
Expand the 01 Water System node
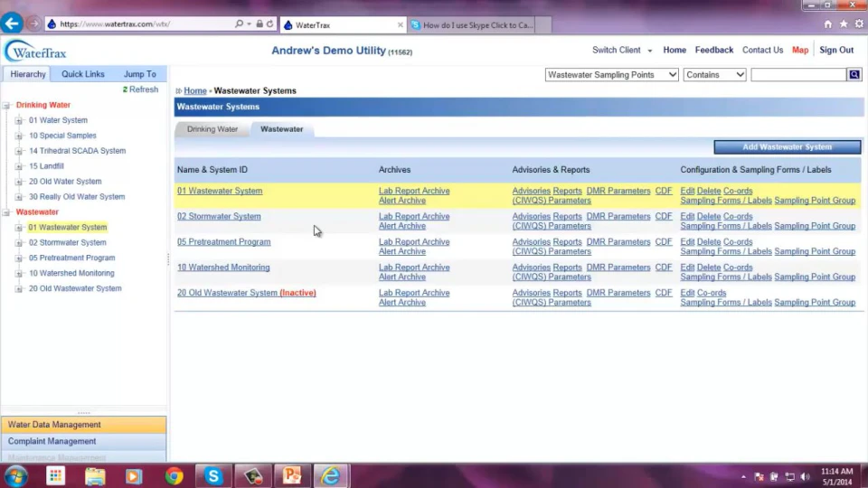coord(19,120)
